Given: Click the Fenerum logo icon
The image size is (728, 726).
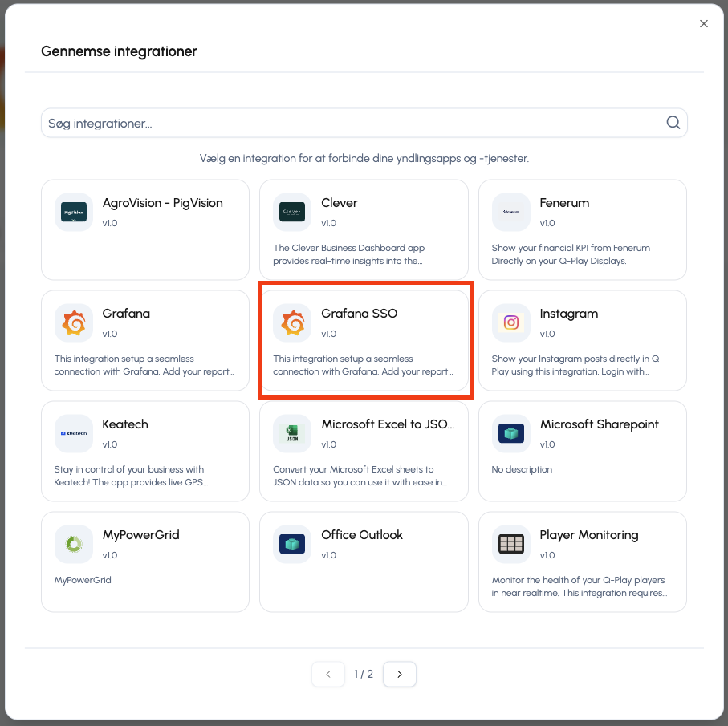Looking at the screenshot, I should [x=510, y=212].
